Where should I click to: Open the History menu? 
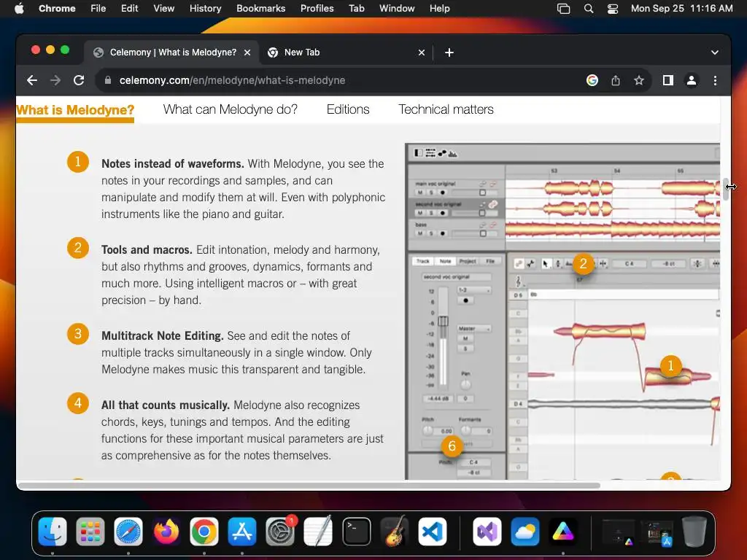(205, 9)
